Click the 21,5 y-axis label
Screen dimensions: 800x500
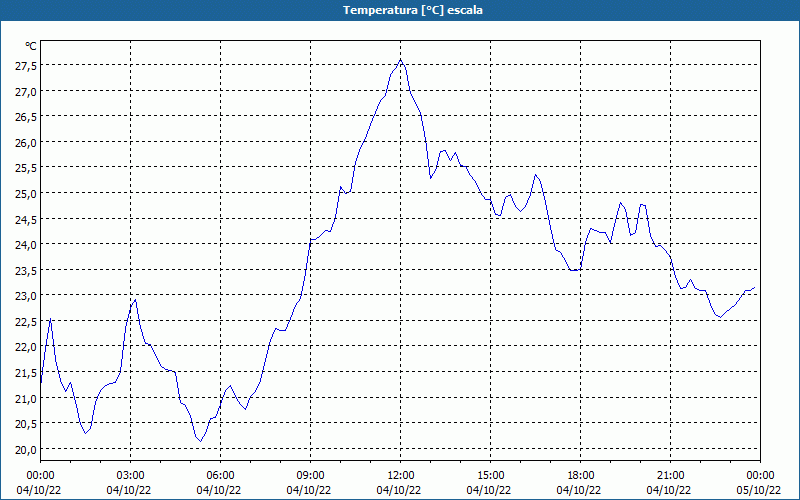(26, 373)
